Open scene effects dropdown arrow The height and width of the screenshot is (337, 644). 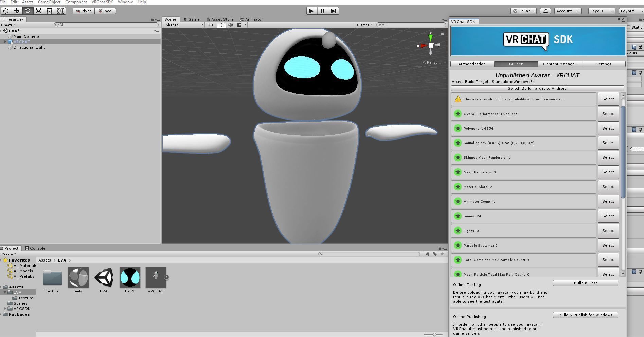click(245, 25)
